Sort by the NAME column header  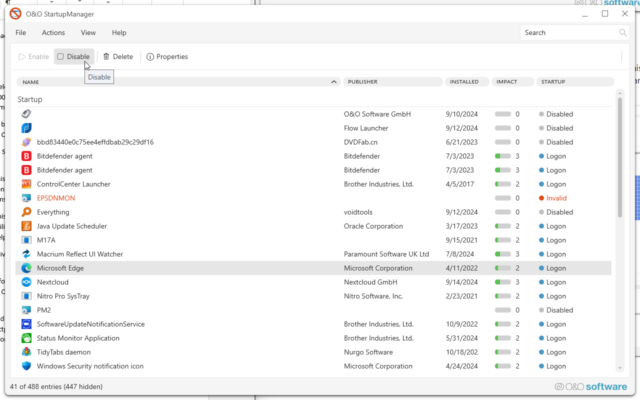178,82
